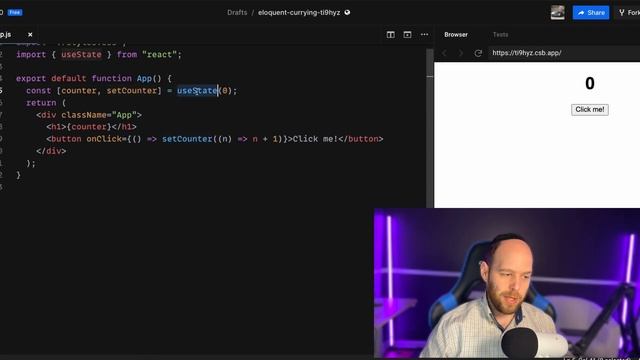Click the editor vertical scrollbar

[x=430, y=128]
